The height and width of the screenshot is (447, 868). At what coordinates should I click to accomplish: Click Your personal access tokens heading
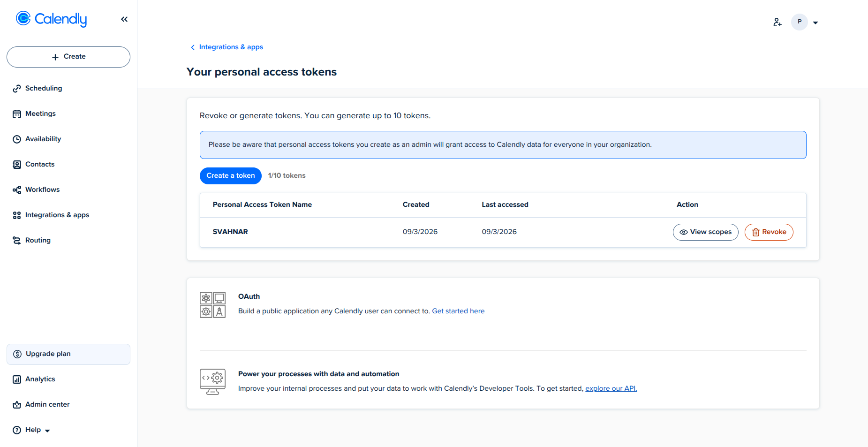262,72
